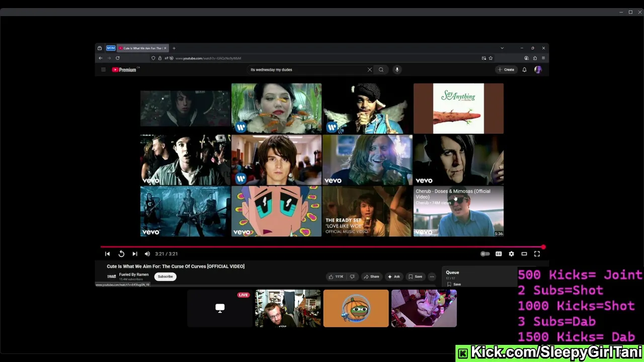This screenshot has width=644, height=362.
Task: Save the Queue using its Save button
Action: 454,284
